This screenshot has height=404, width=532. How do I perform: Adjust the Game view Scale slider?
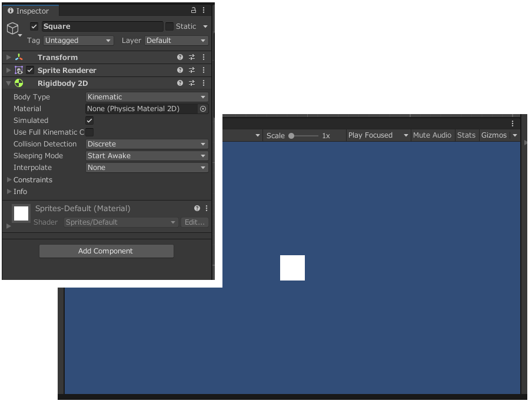coord(303,136)
